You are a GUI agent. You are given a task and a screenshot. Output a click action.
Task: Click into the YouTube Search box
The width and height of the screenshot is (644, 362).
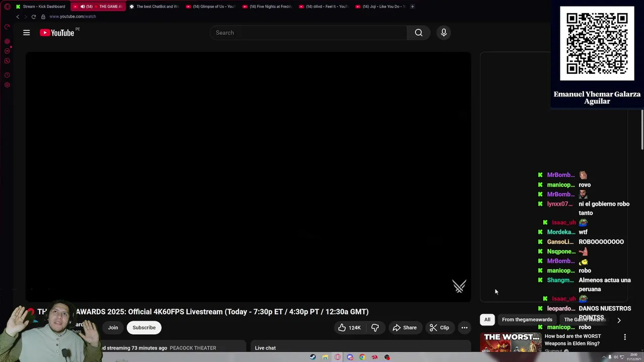pos(309,33)
